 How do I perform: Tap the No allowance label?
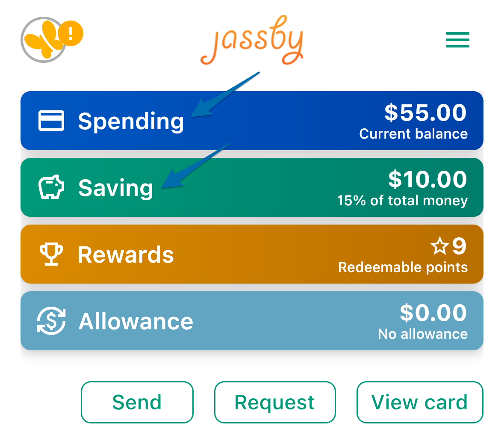click(x=423, y=334)
